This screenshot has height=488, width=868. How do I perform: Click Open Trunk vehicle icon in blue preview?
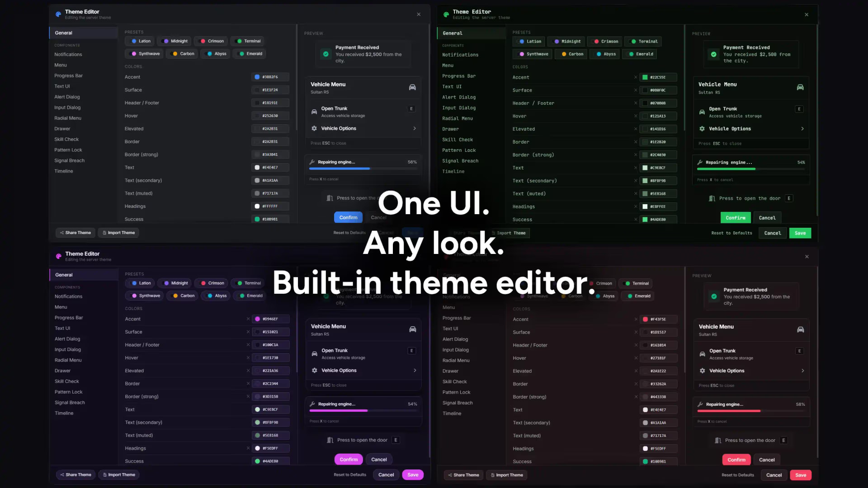click(x=314, y=112)
